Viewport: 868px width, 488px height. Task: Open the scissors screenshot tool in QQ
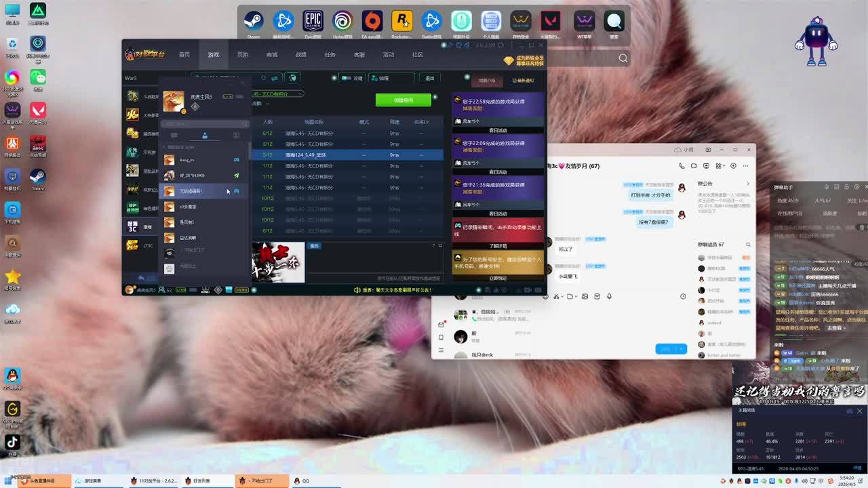[x=556, y=296]
